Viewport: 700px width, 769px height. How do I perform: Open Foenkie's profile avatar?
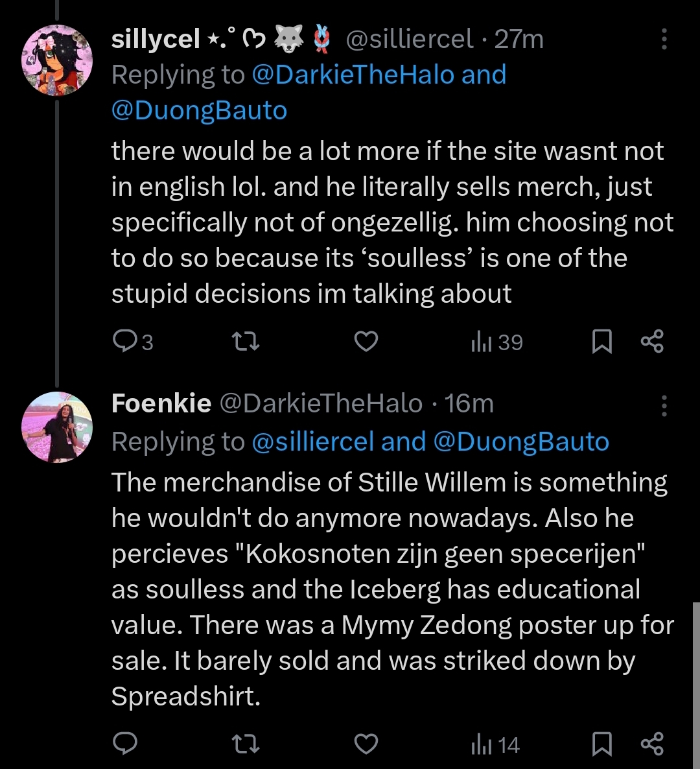[58, 427]
